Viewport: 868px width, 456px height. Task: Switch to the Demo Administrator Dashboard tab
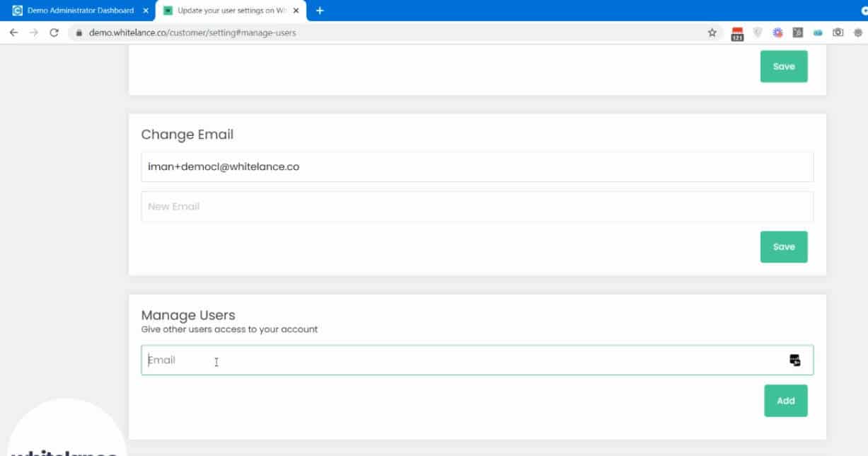(x=81, y=11)
